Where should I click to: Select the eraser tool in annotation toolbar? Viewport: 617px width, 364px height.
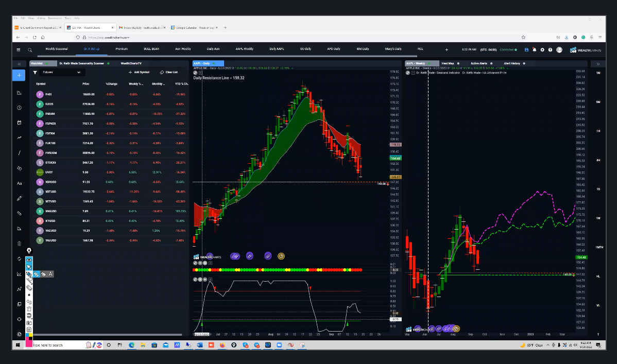tap(29, 288)
